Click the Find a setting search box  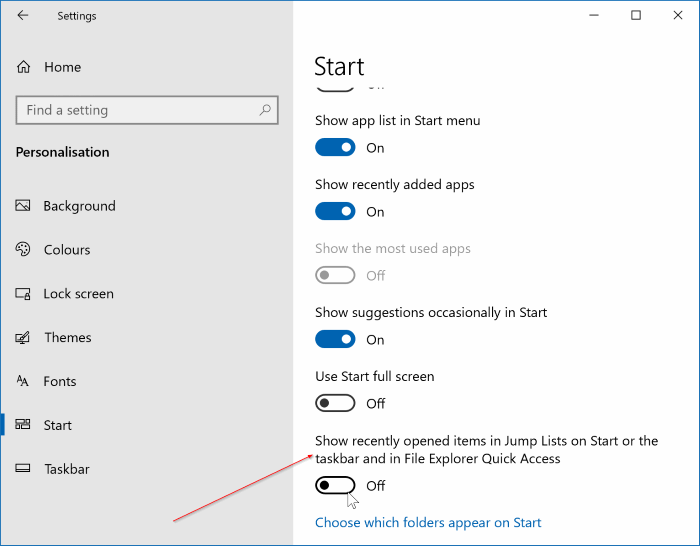click(147, 110)
